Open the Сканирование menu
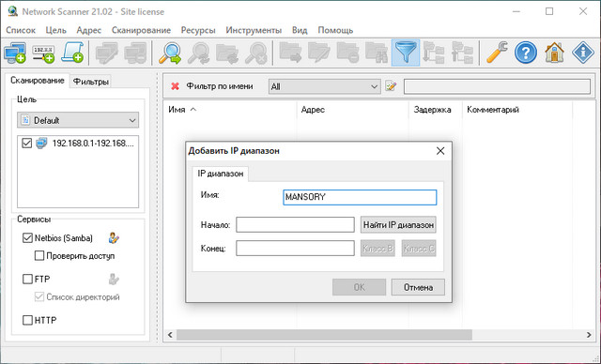 (141, 30)
